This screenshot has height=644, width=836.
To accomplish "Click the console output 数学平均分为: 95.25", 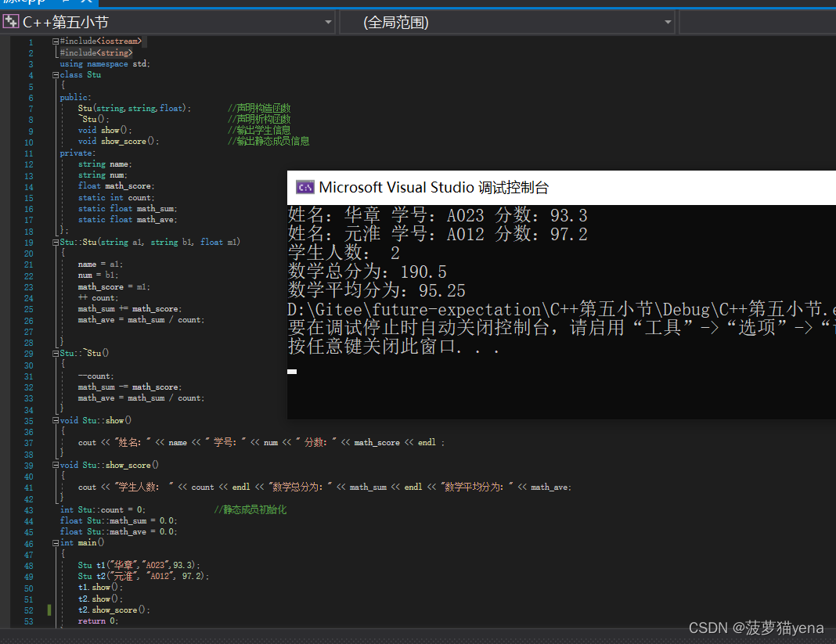I will click(377, 290).
